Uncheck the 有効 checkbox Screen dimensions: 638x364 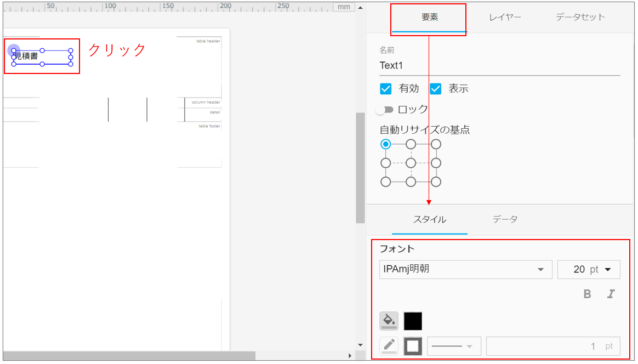(386, 89)
